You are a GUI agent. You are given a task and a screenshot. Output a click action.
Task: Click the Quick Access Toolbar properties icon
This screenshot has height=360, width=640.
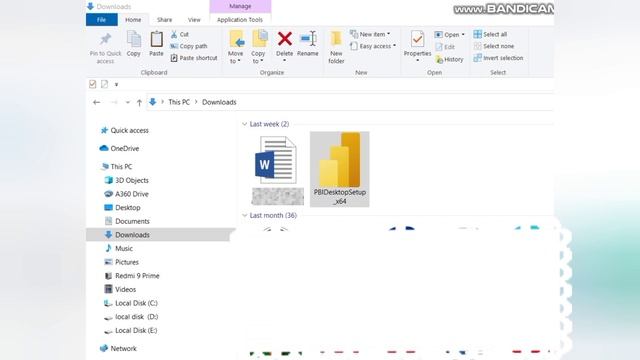[93, 84]
